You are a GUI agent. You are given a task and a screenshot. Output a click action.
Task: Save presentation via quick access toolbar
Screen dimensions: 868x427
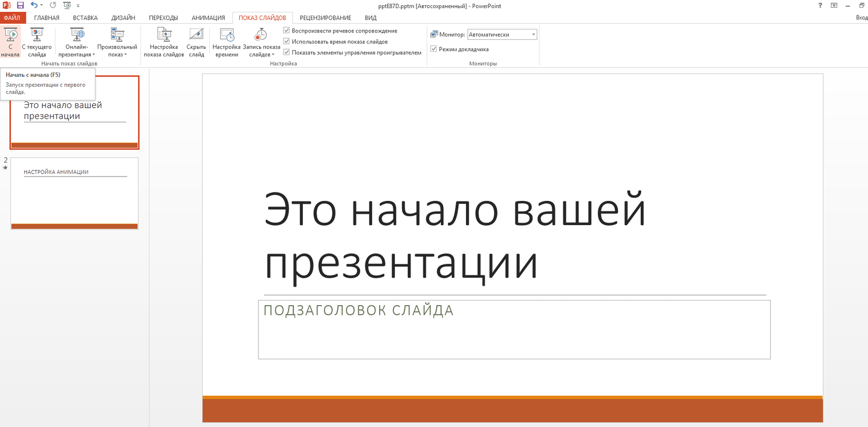click(x=20, y=5)
